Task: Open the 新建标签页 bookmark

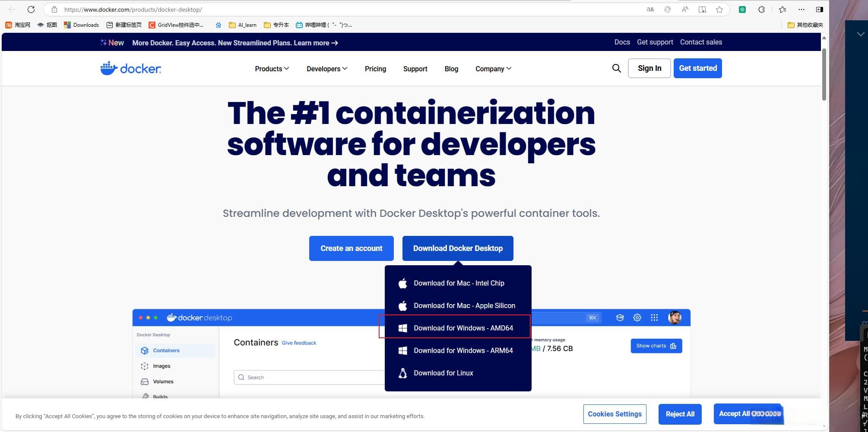Action: click(124, 25)
